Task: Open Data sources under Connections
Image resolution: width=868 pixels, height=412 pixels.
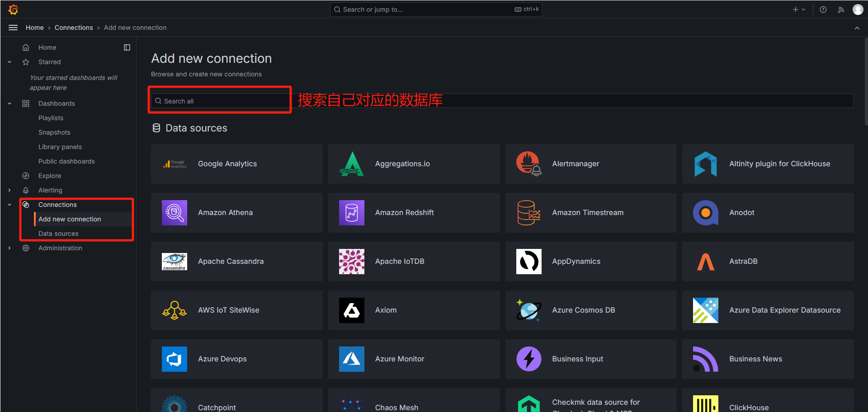Action: click(58, 234)
